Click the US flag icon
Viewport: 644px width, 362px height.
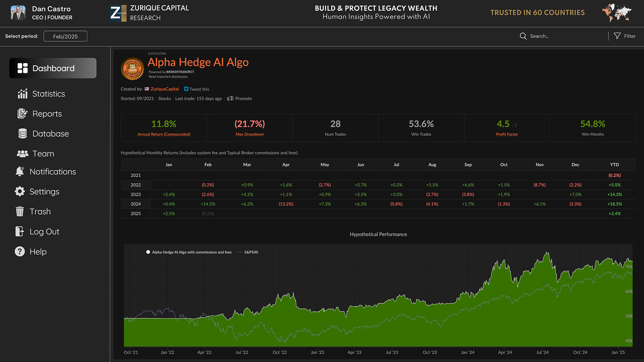147,89
